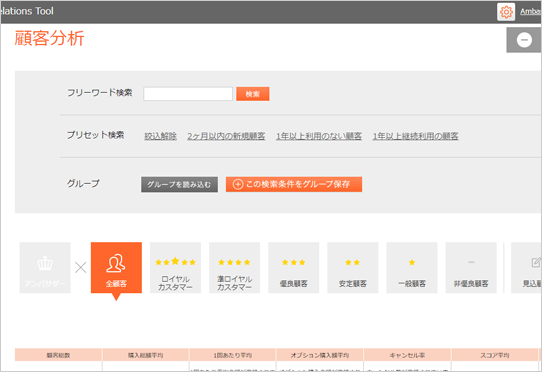Open the Amba user link
542x372 pixels.
531,12
